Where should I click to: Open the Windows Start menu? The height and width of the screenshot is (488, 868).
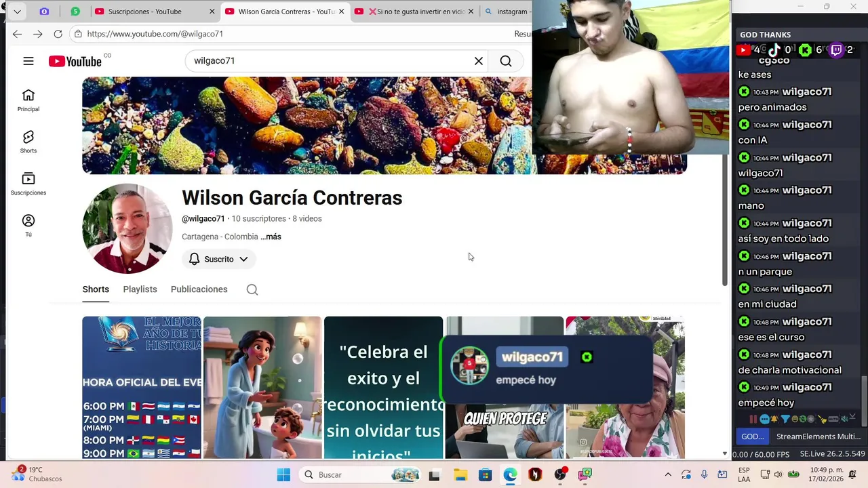tap(283, 474)
